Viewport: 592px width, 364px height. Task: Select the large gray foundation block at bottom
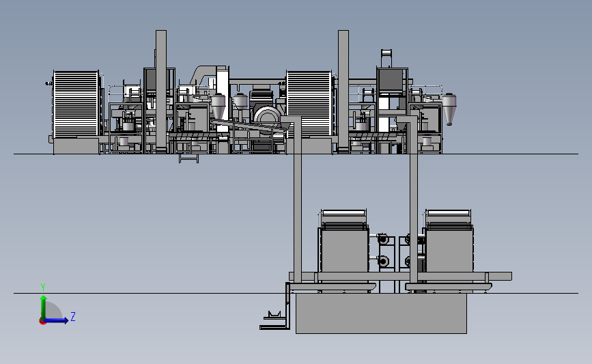381,313
